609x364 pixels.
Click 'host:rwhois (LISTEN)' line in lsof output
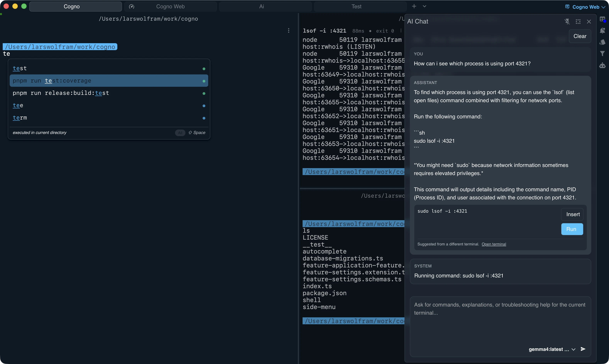pos(339,47)
